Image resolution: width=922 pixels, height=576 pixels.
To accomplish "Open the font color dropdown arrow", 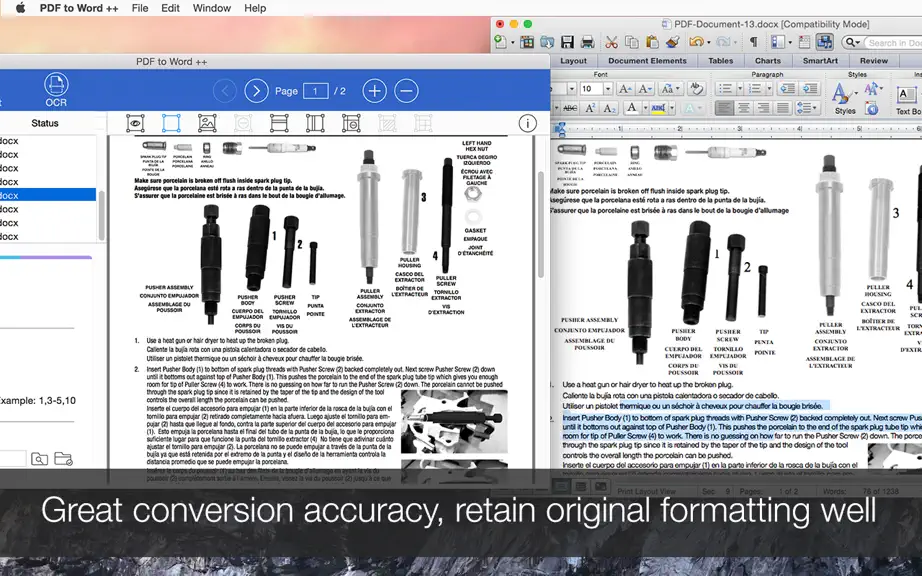I will tap(645, 109).
